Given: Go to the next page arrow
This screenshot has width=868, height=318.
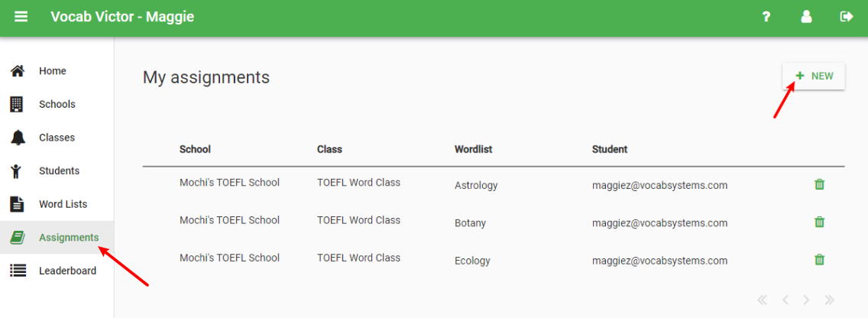Looking at the screenshot, I should 807,300.
